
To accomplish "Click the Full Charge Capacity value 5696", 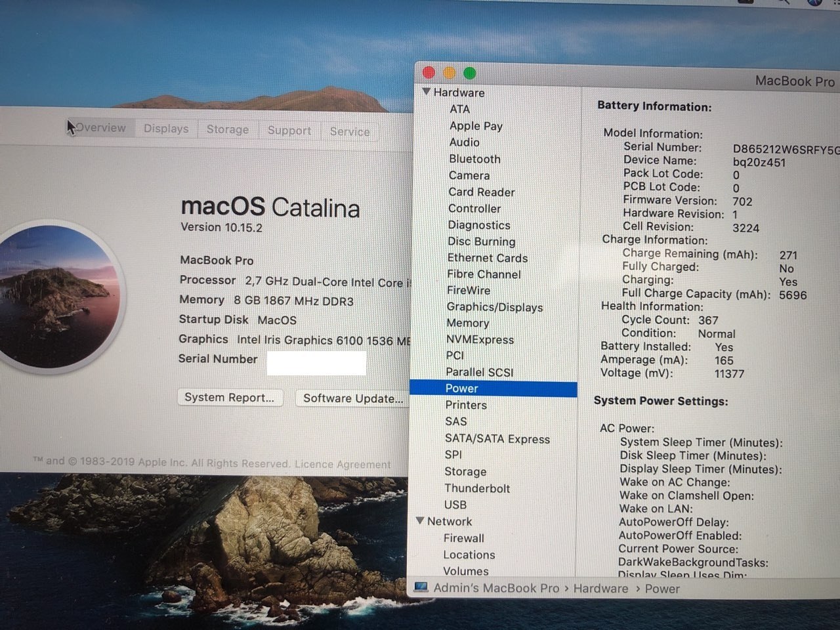I will tap(793, 295).
